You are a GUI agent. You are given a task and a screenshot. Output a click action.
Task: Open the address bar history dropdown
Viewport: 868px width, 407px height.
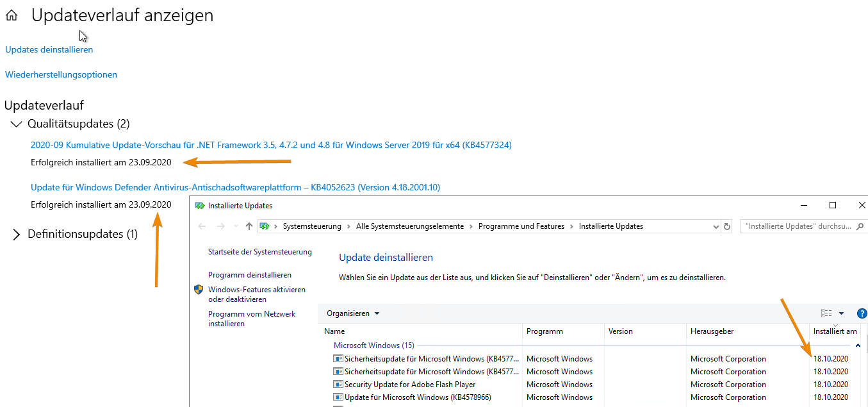coord(716,226)
